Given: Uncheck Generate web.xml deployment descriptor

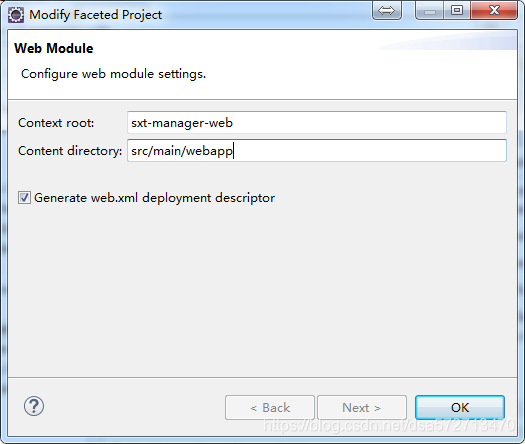Looking at the screenshot, I should tap(24, 198).
